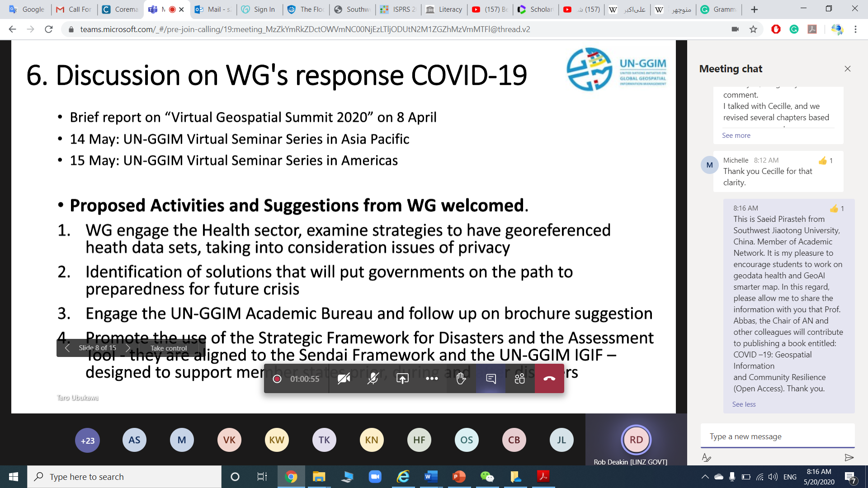Hang up the call
Viewport: 868px width, 488px height.
549,379
